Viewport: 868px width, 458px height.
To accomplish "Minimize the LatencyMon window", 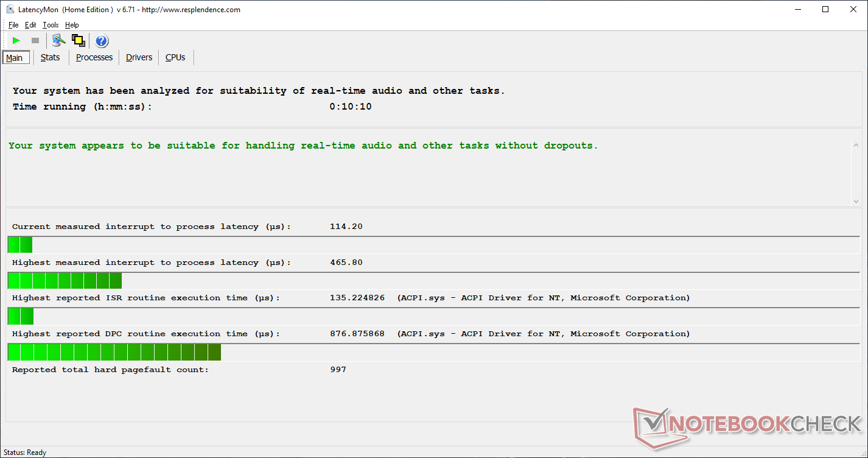I will (798, 9).
